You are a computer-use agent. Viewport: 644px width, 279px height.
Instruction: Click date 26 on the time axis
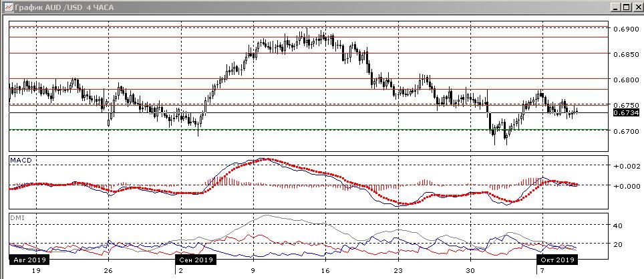[109, 271]
